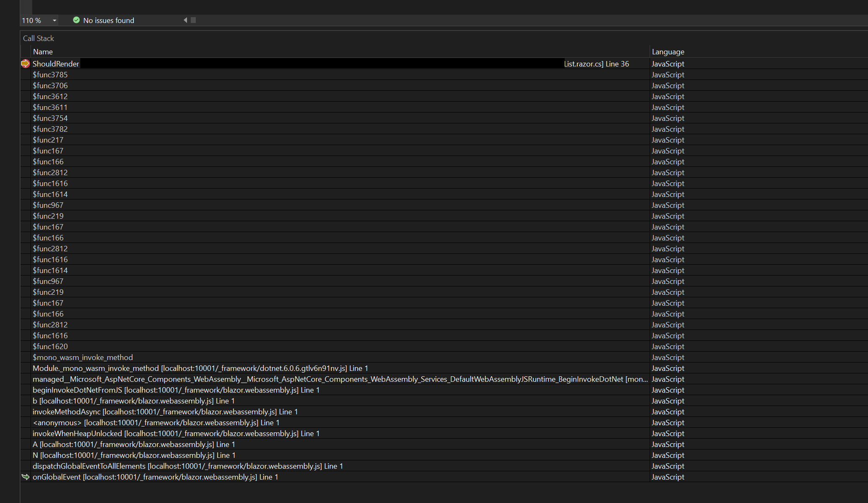Click the Name column header

(43, 51)
